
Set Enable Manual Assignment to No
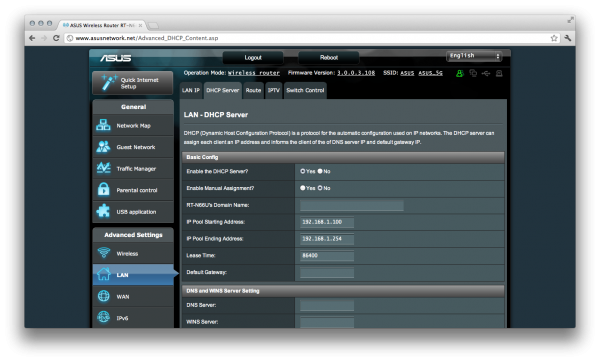point(320,188)
